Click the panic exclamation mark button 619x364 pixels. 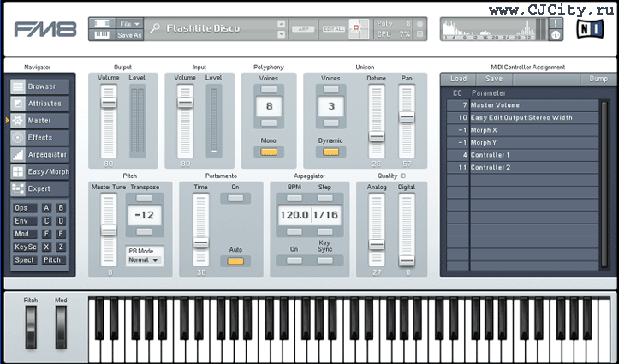pos(555,23)
